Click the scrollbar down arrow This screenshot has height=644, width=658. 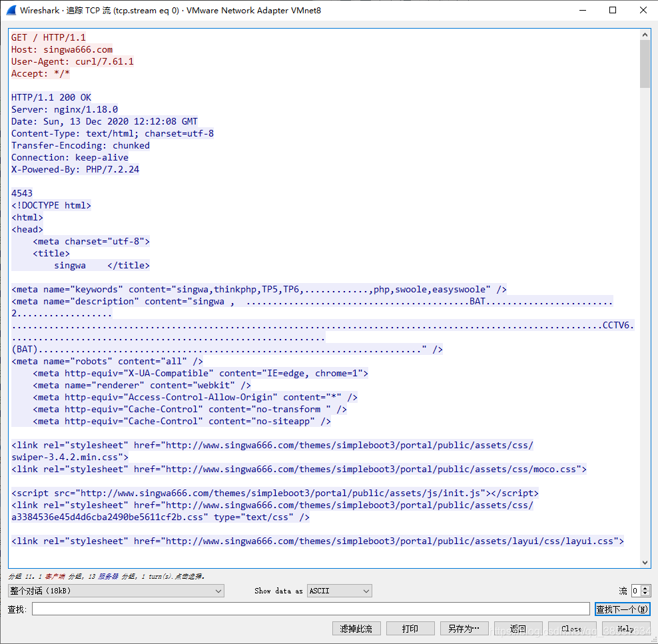coord(645,562)
